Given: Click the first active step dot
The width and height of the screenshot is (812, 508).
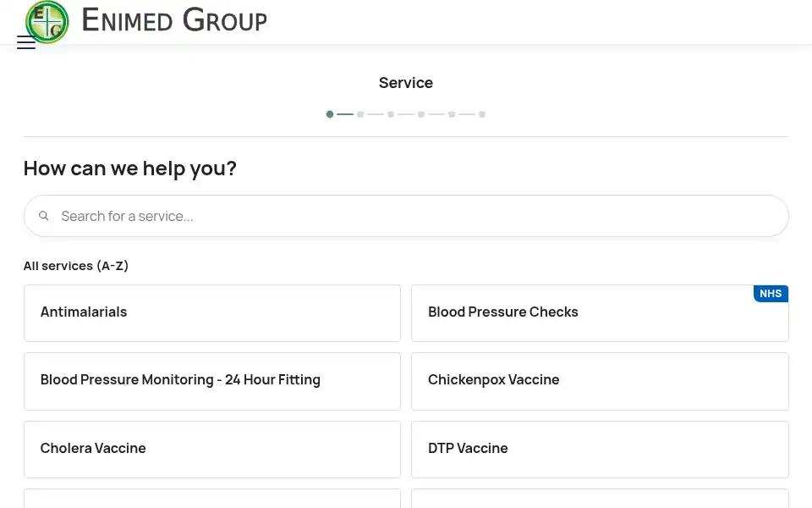Looking at the screenshot, I should tap(330, 114).
